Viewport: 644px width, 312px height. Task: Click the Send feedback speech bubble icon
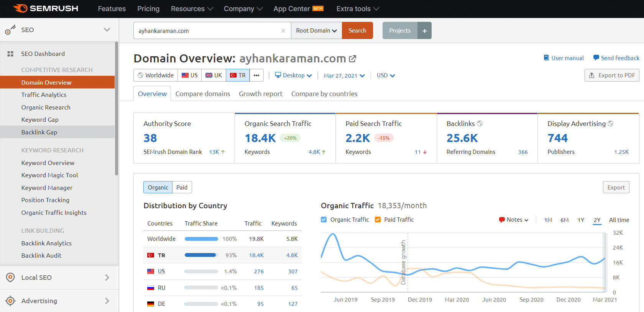[596, 58]
